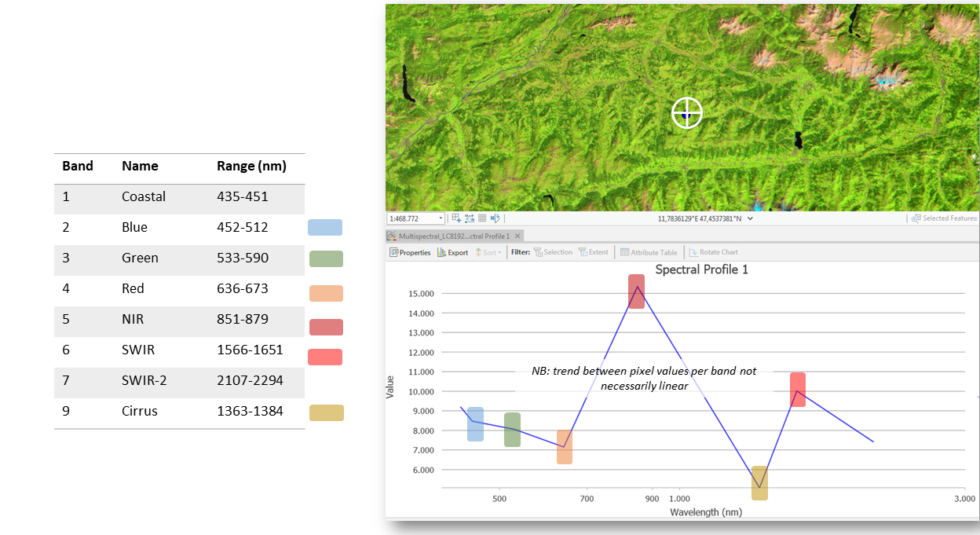Toggle the Selection filter
Viewport: 980px width, 535px height.
tap(553, 253)
